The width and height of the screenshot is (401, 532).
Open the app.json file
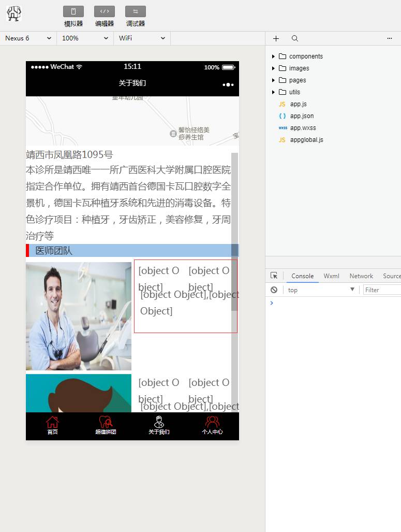pyautogui.click(x=302, y=116)
